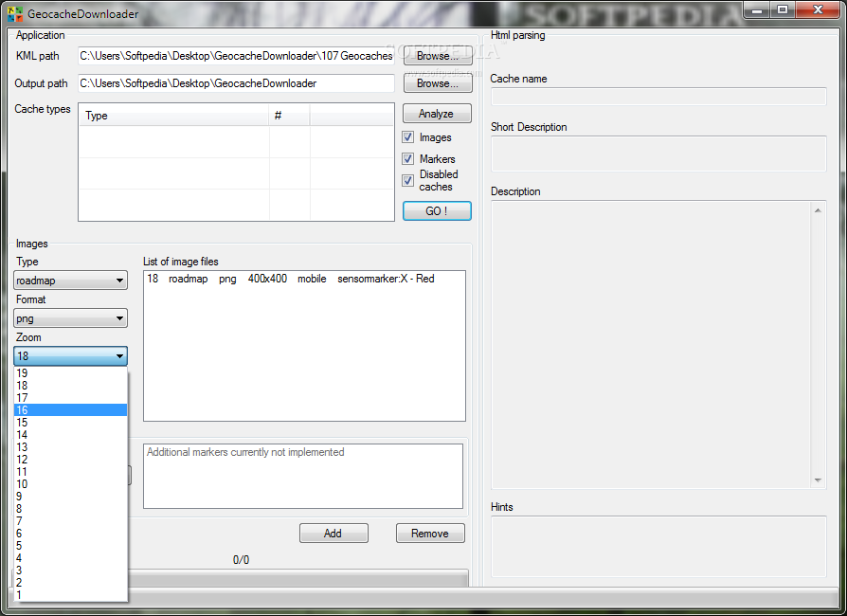The height and width of the screenshot is (616, 847).
Task: Open the Format dropdown showing png
Action: point(71,318)
